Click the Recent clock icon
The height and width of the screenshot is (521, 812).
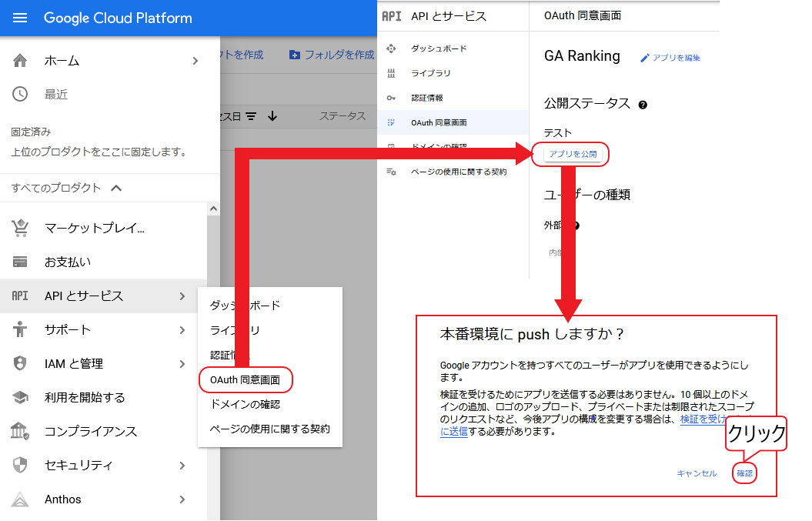click(x=20, y=94)
